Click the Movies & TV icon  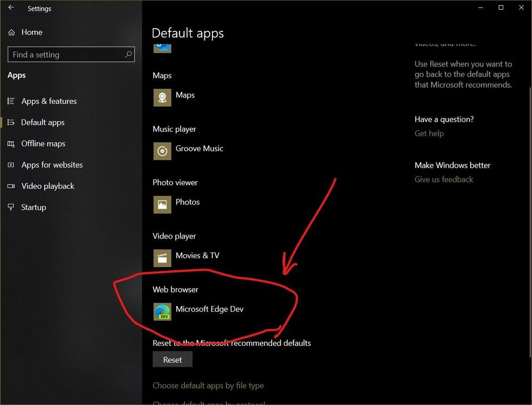point(162,258)
